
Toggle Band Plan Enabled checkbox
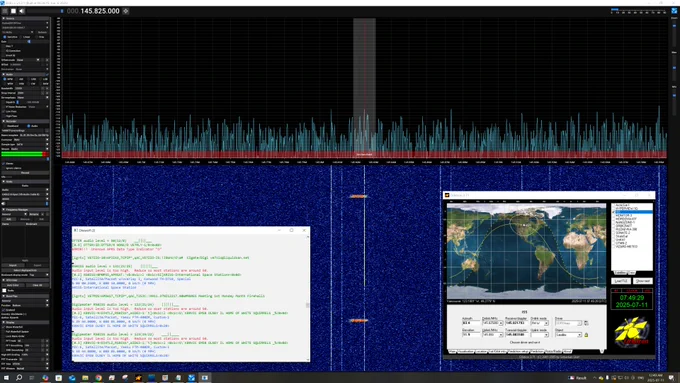tap(3, 310)
